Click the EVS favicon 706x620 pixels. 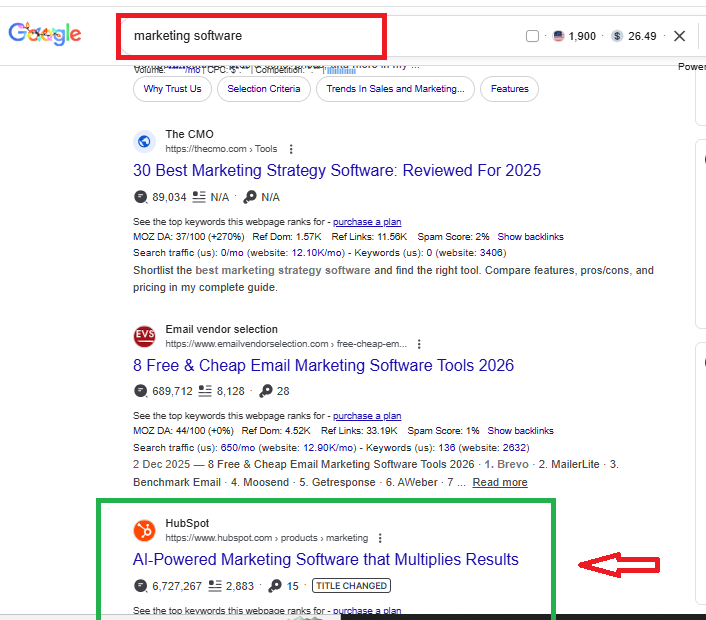(144, 336)
